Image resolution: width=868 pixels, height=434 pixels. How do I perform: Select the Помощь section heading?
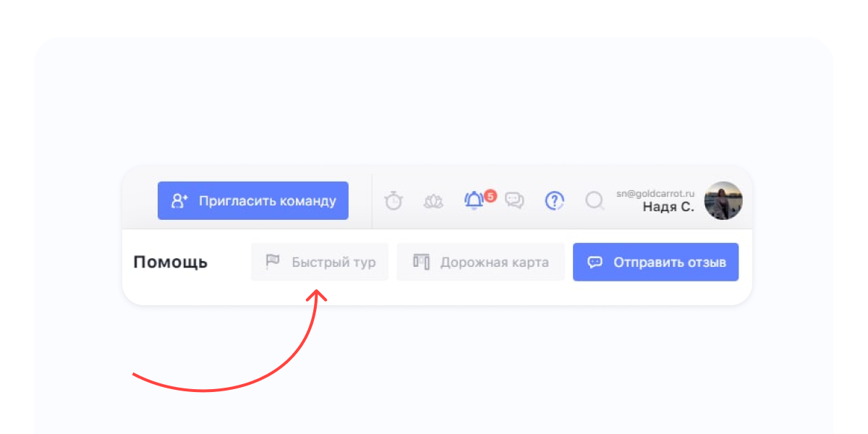click(x=171, y=262)
